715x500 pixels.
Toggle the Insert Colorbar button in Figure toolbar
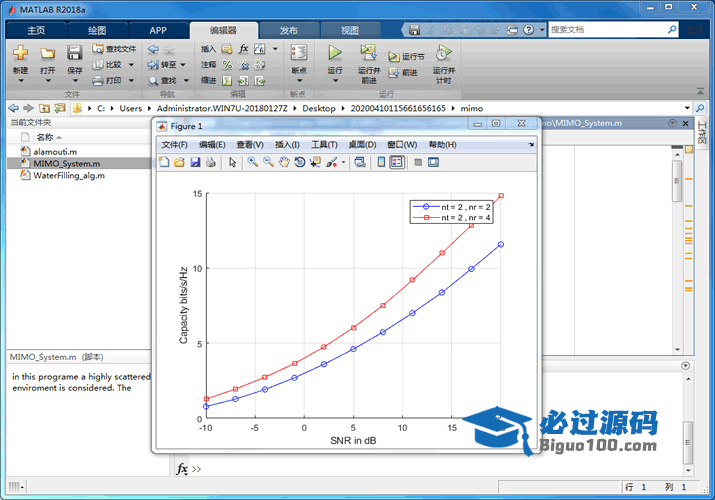381,162
